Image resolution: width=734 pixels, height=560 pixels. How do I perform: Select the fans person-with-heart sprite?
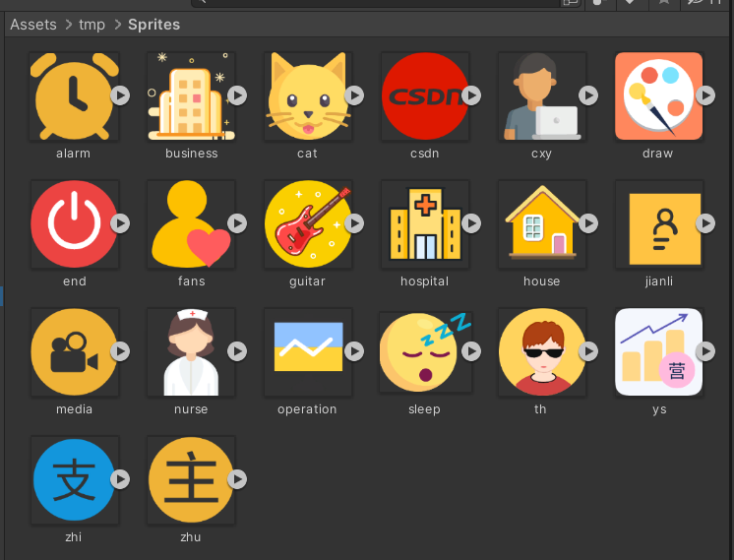[x=191, y=223]
